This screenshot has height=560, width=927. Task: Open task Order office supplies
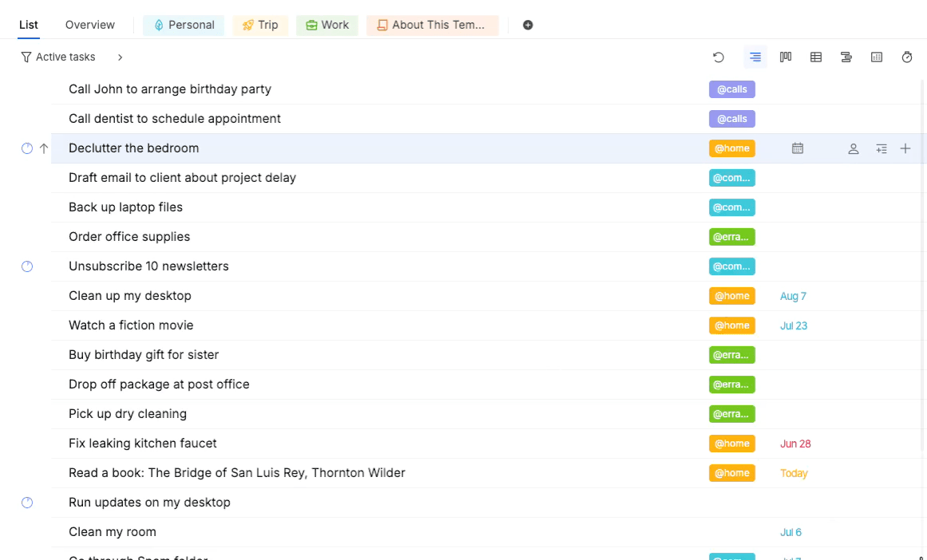pos(129,237)
